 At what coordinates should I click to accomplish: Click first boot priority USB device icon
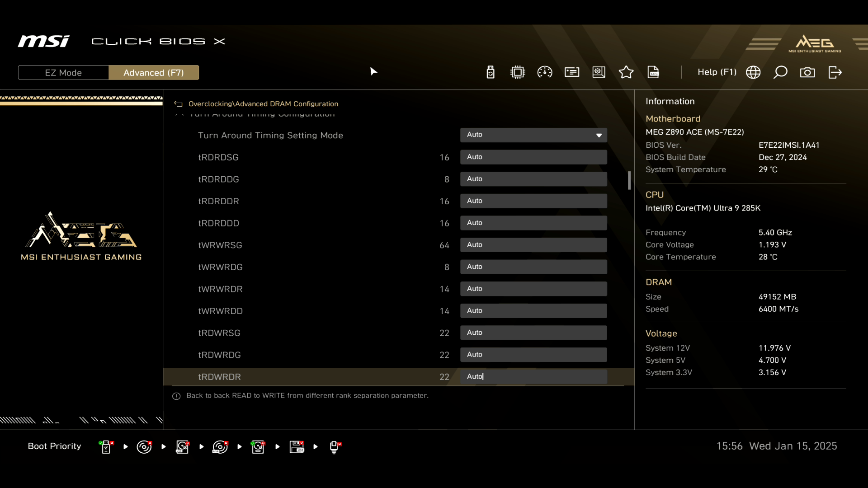coord(106,447)
